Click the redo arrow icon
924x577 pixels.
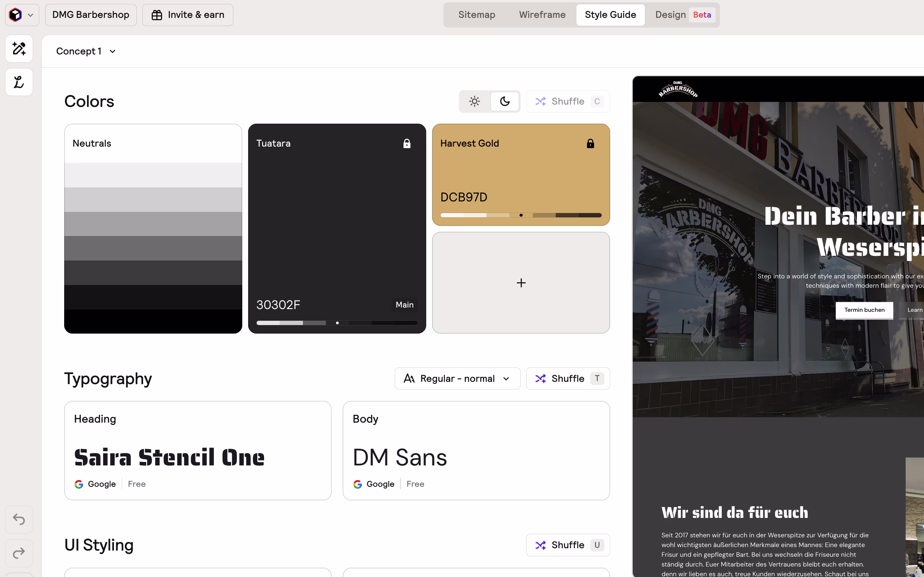coord(19,553)
